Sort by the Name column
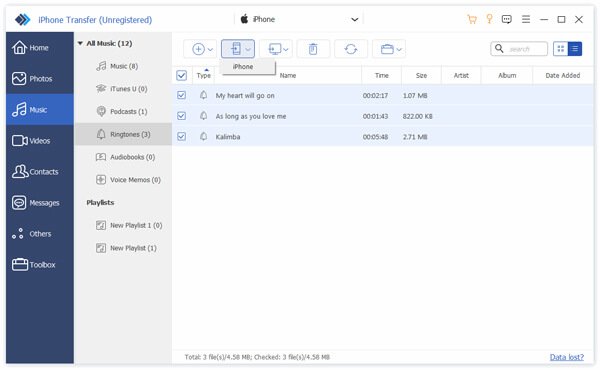 [288, 75]
